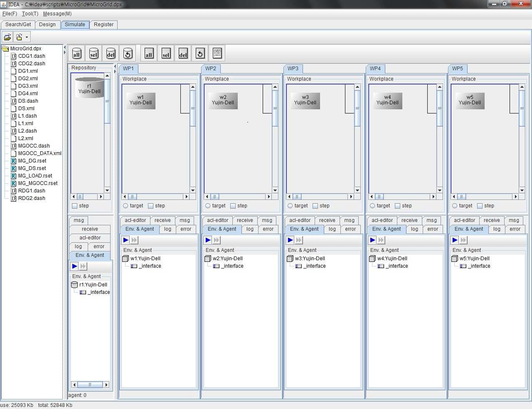Click the list document toolbar icon

[x=217, y=53]
